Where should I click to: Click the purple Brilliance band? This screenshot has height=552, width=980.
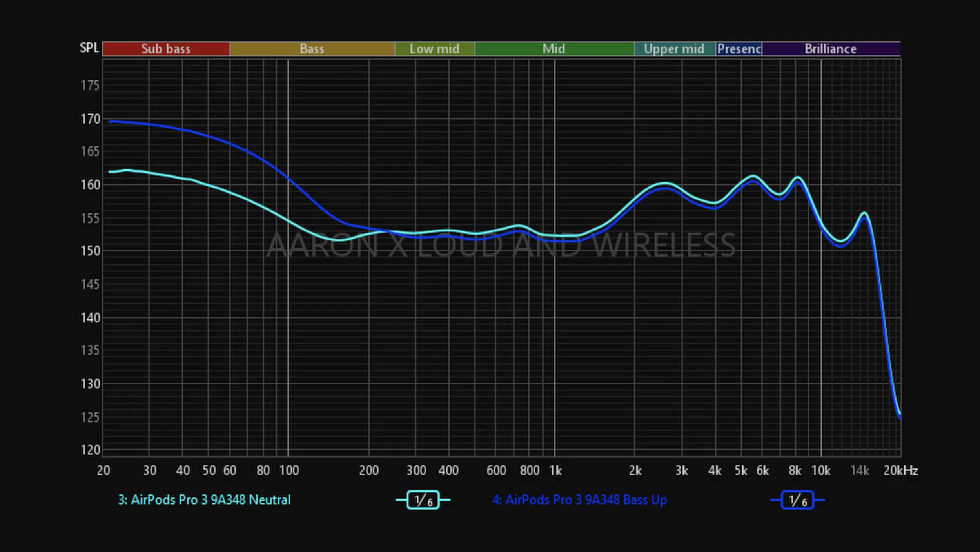[x=831, y=49]
